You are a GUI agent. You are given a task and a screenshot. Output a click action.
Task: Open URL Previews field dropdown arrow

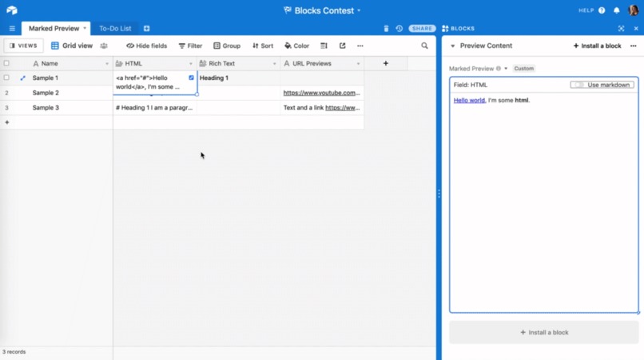pos(358,64)
